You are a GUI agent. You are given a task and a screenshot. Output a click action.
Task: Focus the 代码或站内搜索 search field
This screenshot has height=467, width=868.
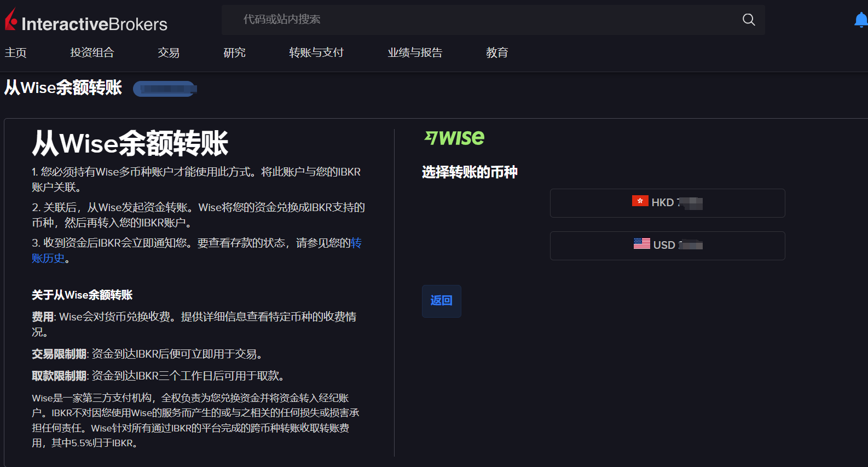click(x=493, y=20)
